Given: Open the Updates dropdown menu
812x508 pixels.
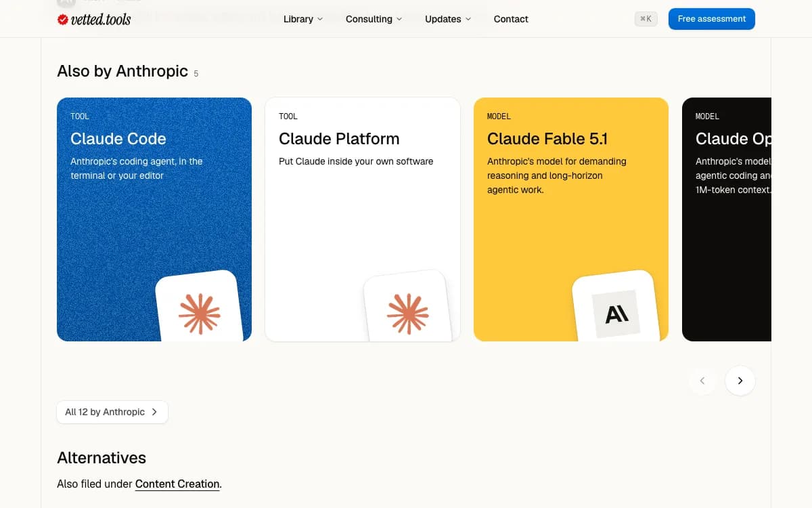Looking at the screenshot, I should click(448, 19).
